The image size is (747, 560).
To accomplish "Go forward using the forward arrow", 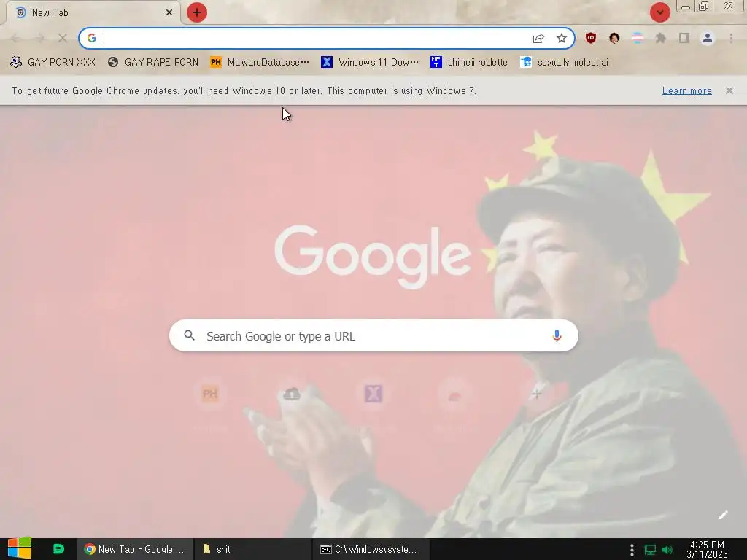I will tap(39, 38).
